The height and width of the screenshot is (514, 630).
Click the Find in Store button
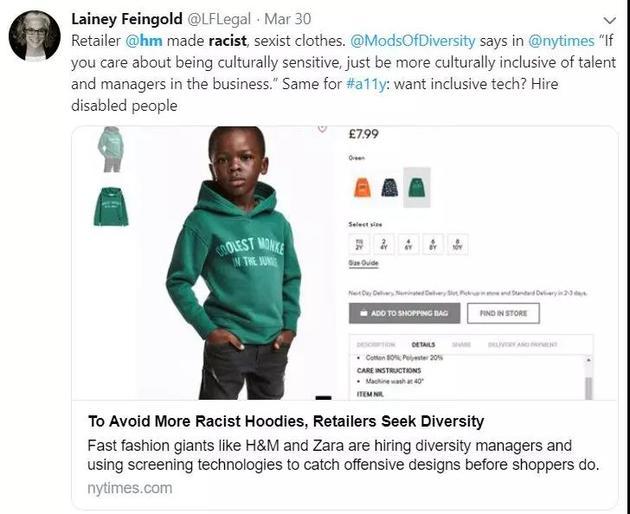coord(502,313)
